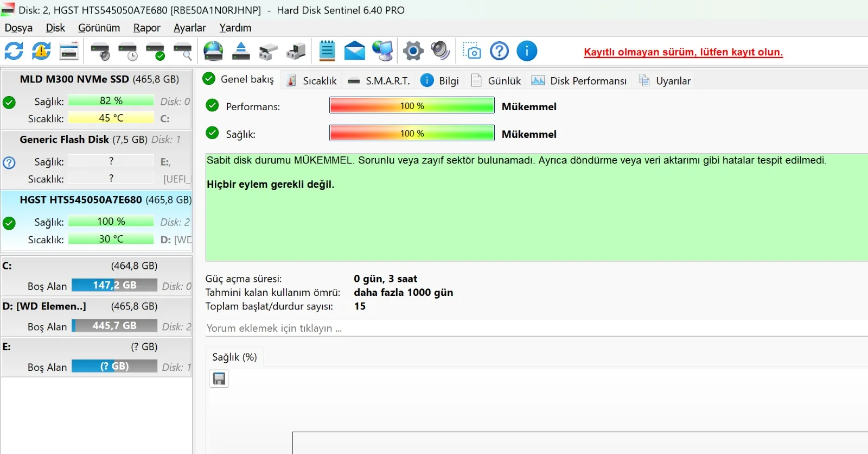Viewport: 868px width, 454px height.
Task: Open the blue notepad report icon
Action: [327, 51]
